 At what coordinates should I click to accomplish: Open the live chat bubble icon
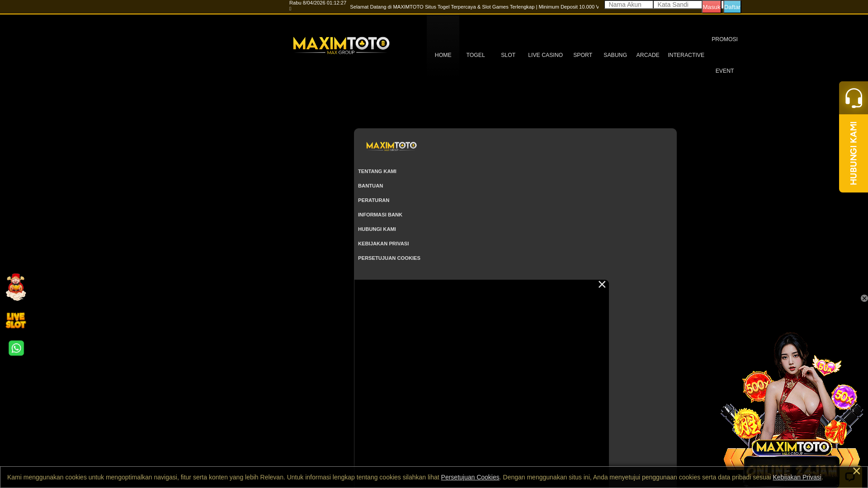[849, 477]
